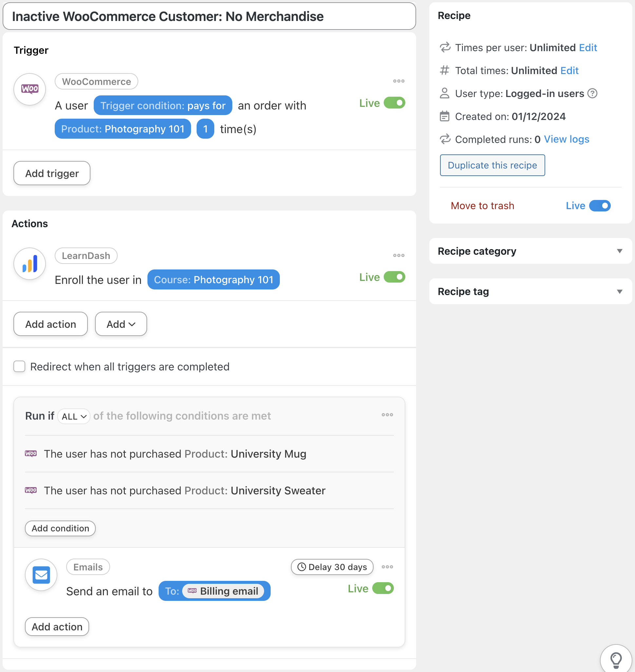Screen dimensions: 635x672
Task: Toggle the WooCommerce trigger Live switch
Action: pyautogui.click(x=394, y=103)
